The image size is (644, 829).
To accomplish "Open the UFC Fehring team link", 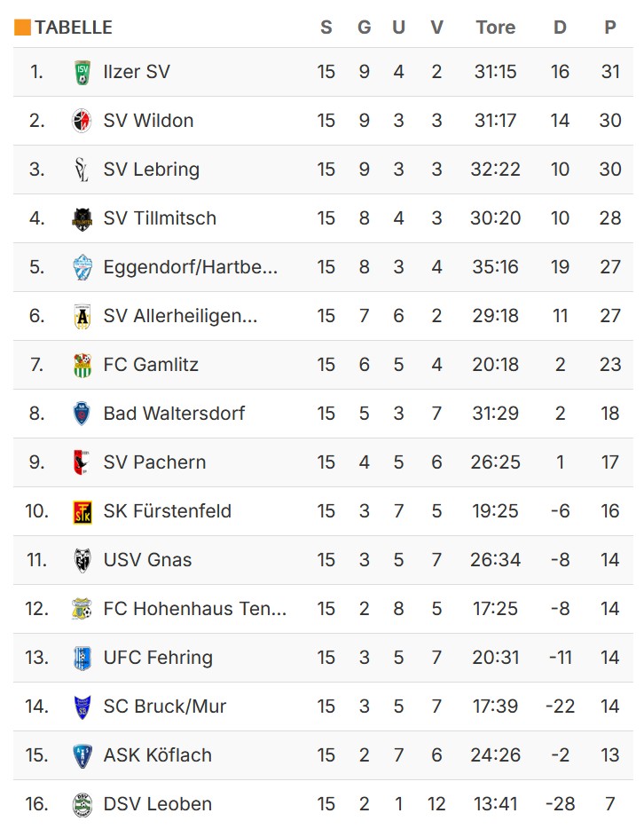I will (158, 658).
